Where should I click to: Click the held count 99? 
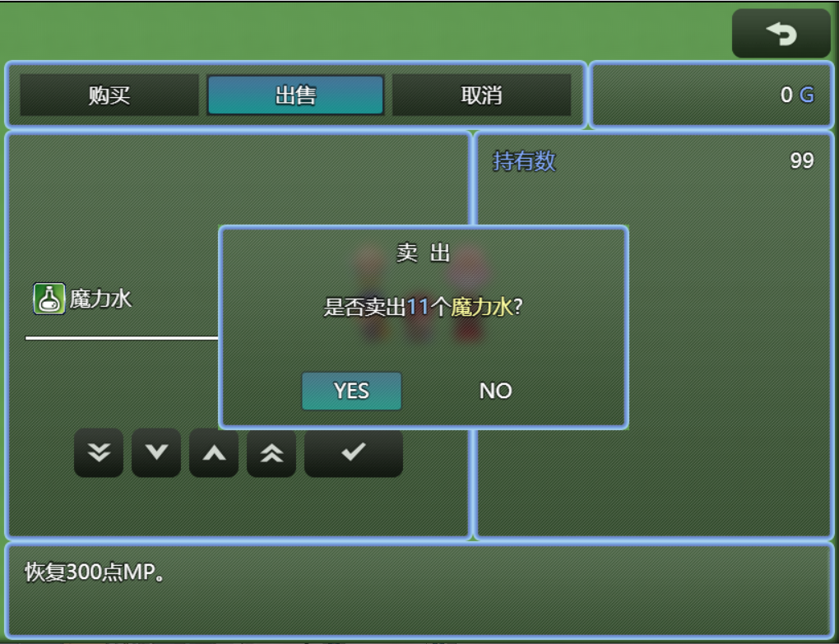pyautogui.click(x=801, y=161)
